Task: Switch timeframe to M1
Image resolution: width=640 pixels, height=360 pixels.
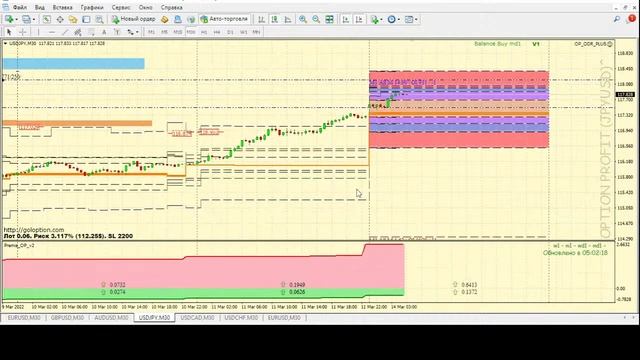Action: 151,32
